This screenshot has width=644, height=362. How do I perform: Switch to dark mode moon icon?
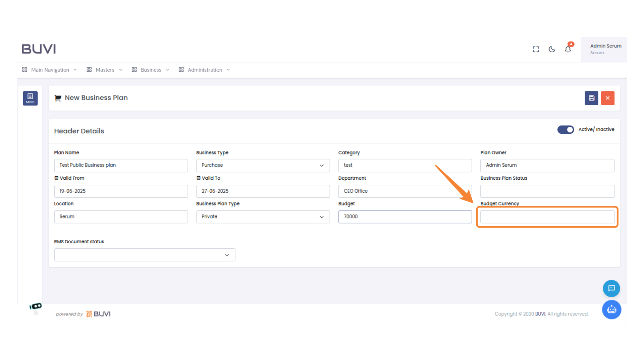coord(552,49)
